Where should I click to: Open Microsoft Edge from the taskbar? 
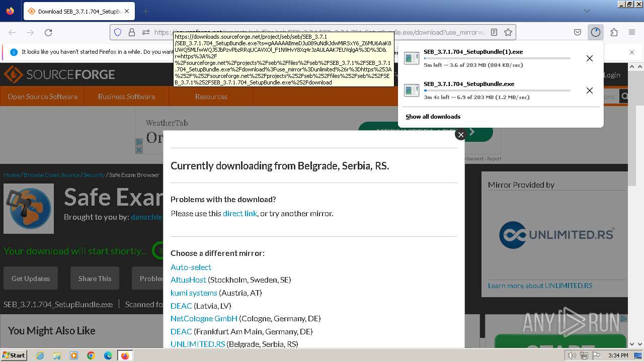pos(108,355)
